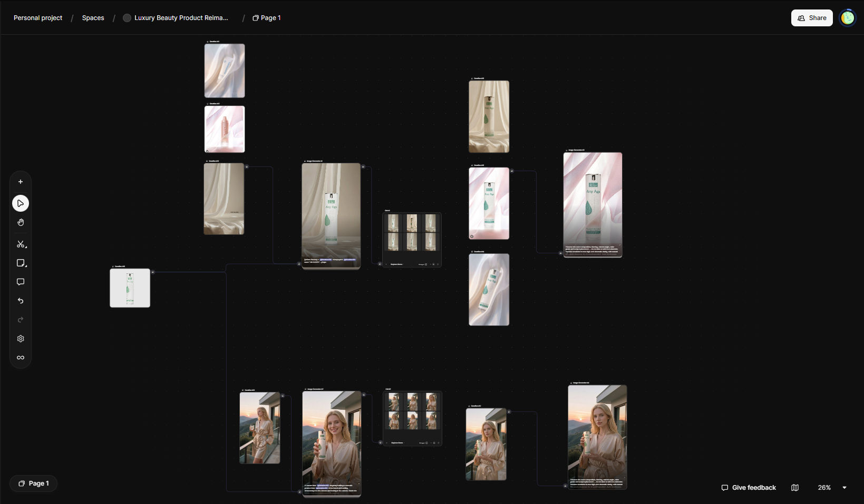Click the undo arrow icon

(x=21, y=301)
